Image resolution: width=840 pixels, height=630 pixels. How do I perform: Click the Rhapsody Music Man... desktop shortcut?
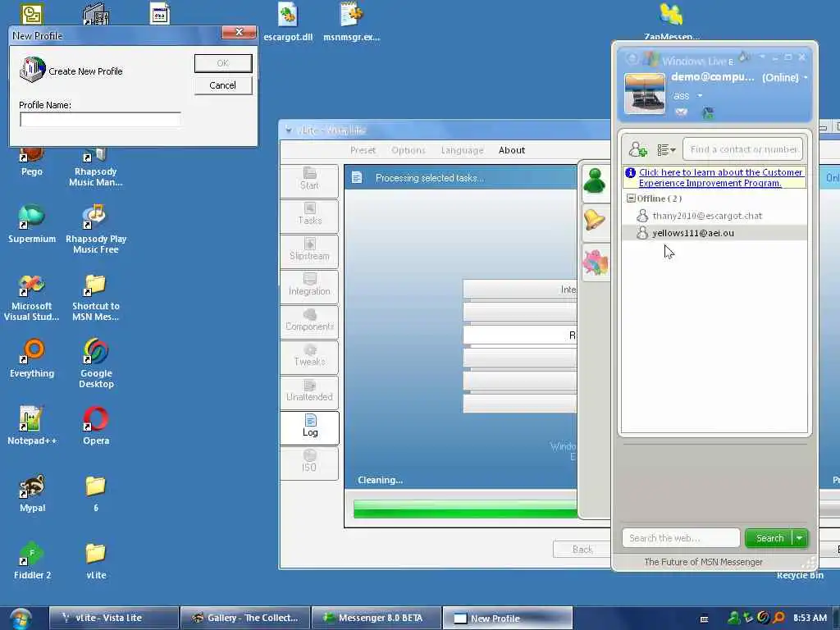click(x=96, y=167)
